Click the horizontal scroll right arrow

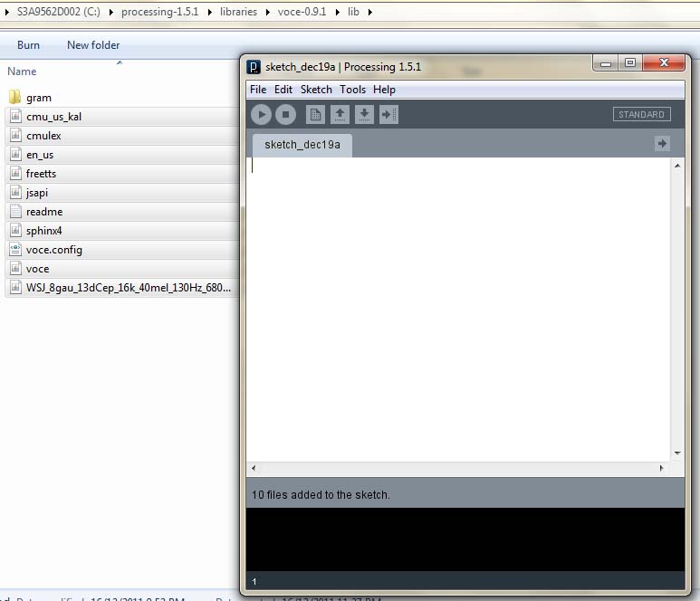662,468
